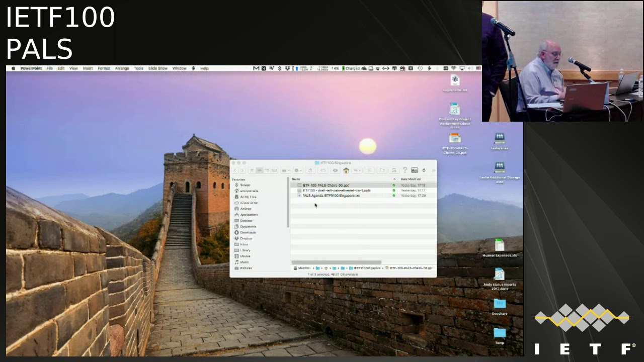Click the question mark toolbar icon
Viewport: 644px width, 362px height.
(405, 170)
